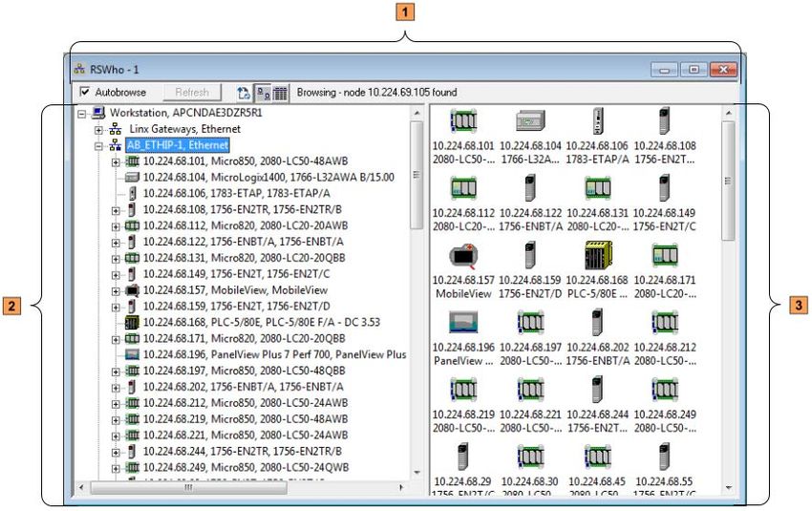Image resolution: width=812 pixels, height=511 pixels.
Task: Expand 10.224.68.202 1756-ENBT/A node
Action: click(116, 387)
